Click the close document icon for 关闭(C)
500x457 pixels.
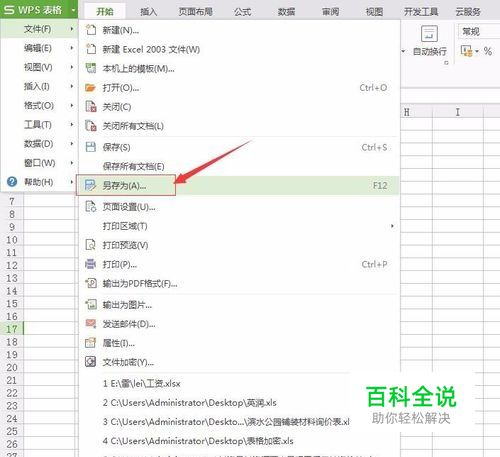[x=91, y=107]
